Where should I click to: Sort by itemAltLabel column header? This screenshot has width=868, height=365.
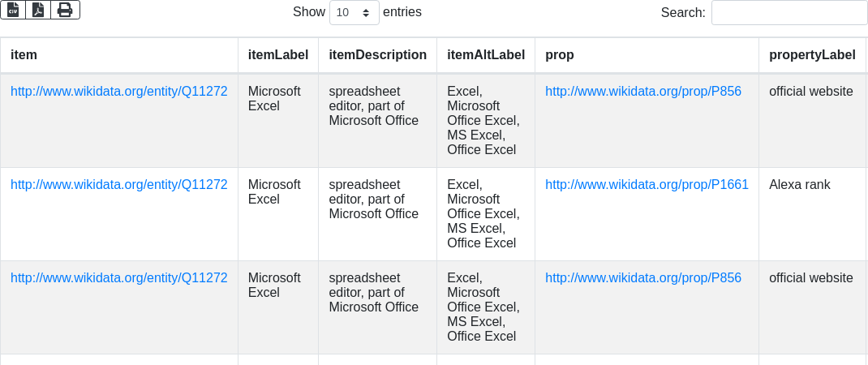pos(486,54)
